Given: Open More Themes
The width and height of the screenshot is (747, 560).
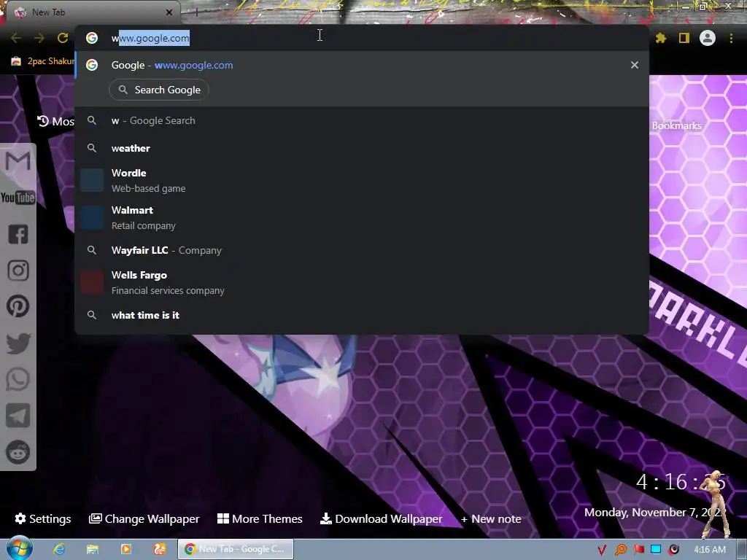Looking at the screenshot, I should 260,518.
